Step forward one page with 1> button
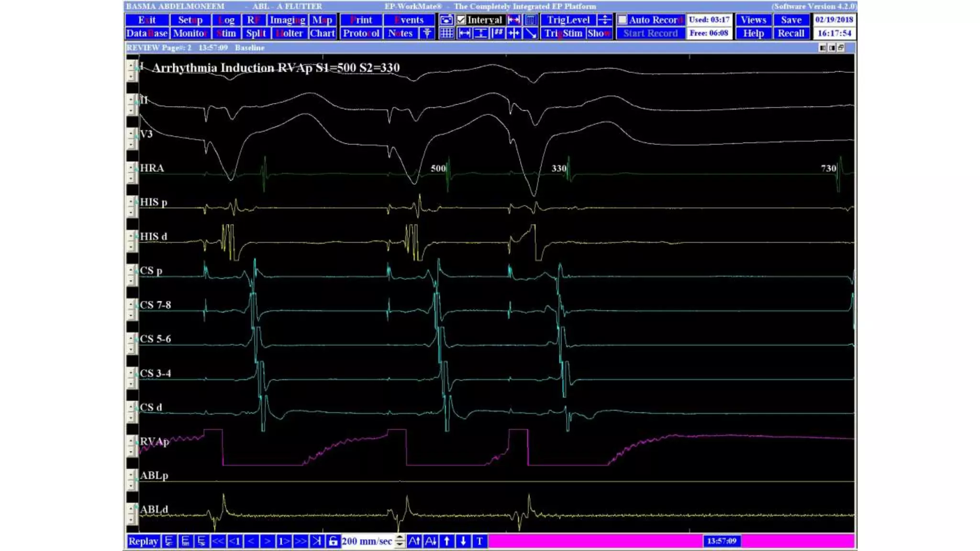Image resolution: width=980 pixels, height=551 pixels. click(x=284, y=541)
